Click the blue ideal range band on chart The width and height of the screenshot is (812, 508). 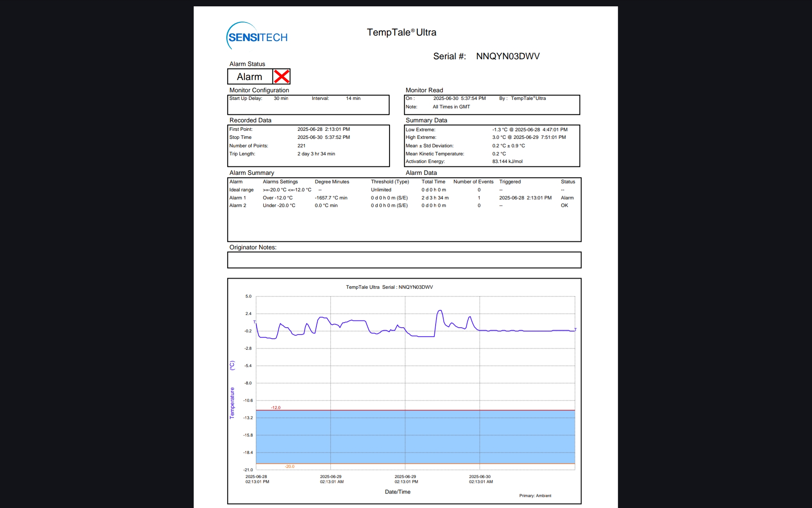(x=414, y=437)
